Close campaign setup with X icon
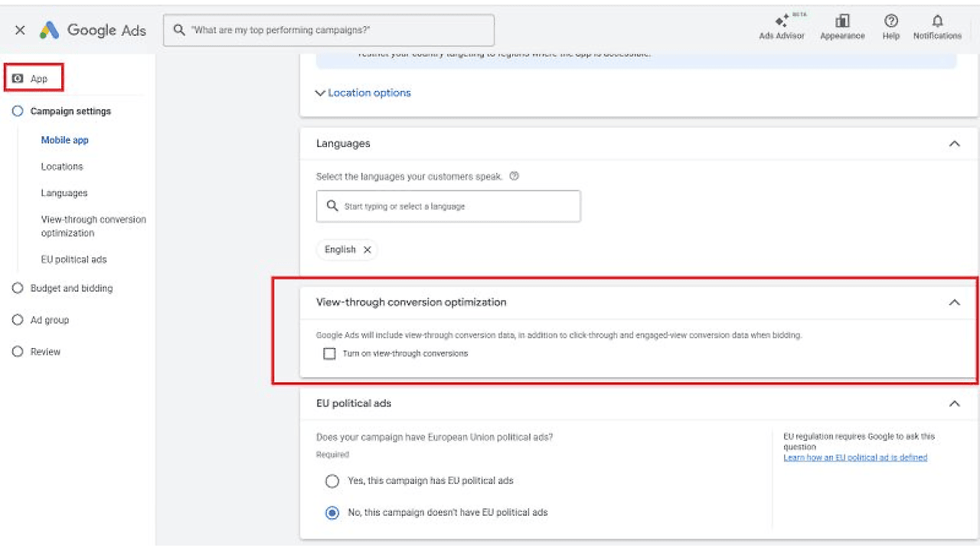Screen dimensions: 980x551 pyautogui.click(x=20, y=31)
